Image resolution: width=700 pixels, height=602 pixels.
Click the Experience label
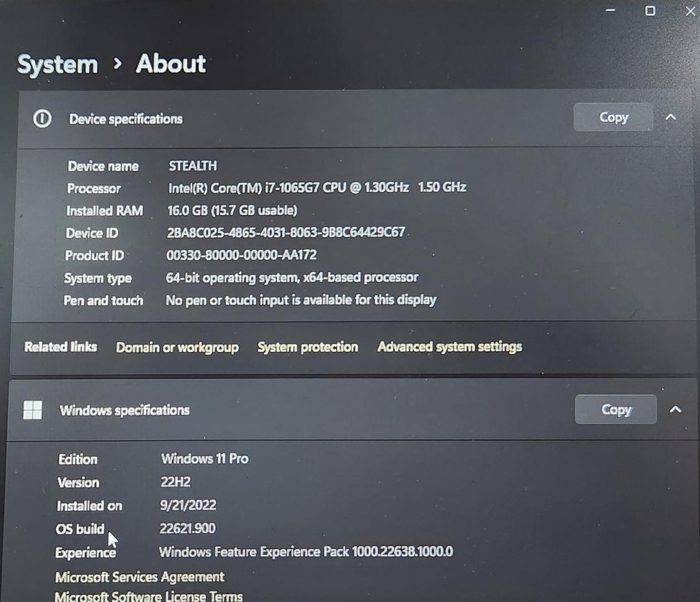85,553
